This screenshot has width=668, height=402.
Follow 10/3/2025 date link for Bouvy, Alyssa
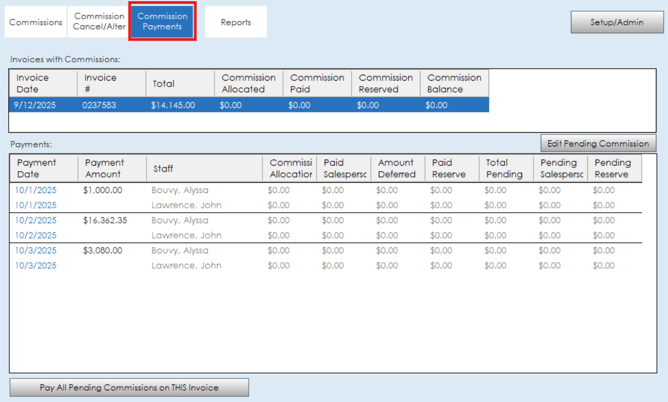pos(36,251)
